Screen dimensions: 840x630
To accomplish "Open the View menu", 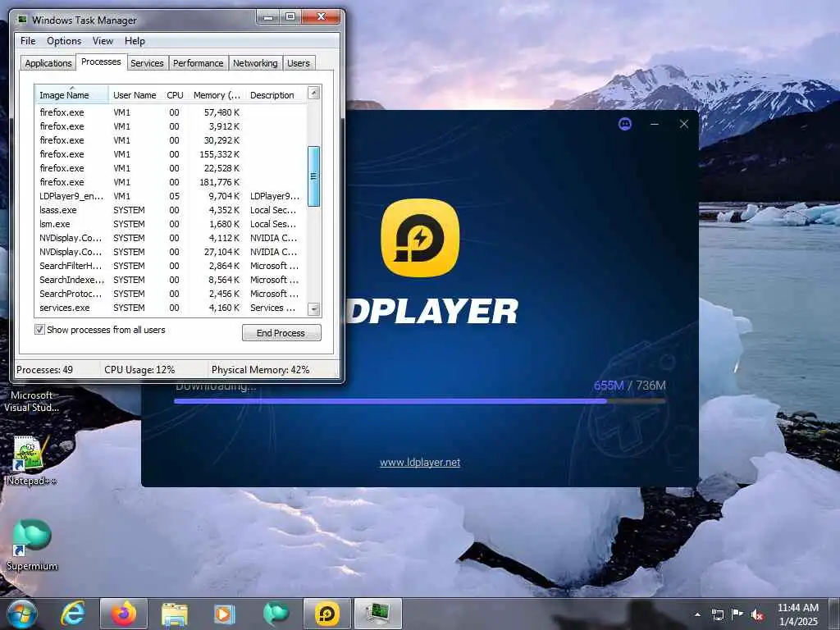I will coord(103,41).
